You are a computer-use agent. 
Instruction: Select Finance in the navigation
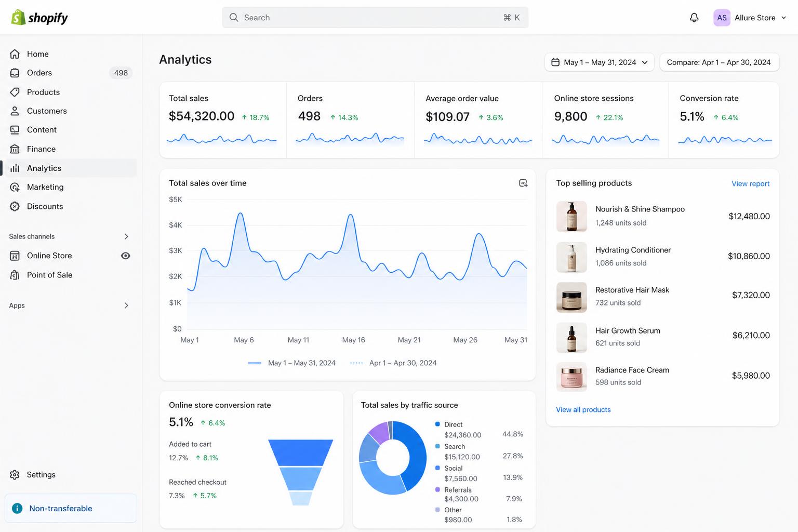(x=70, y=149)
